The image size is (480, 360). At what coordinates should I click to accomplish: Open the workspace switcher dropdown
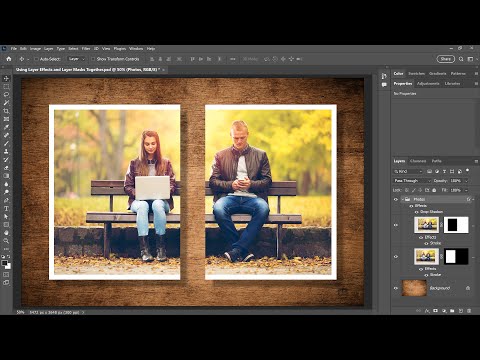pyautogui.click(x=471, y=59)
